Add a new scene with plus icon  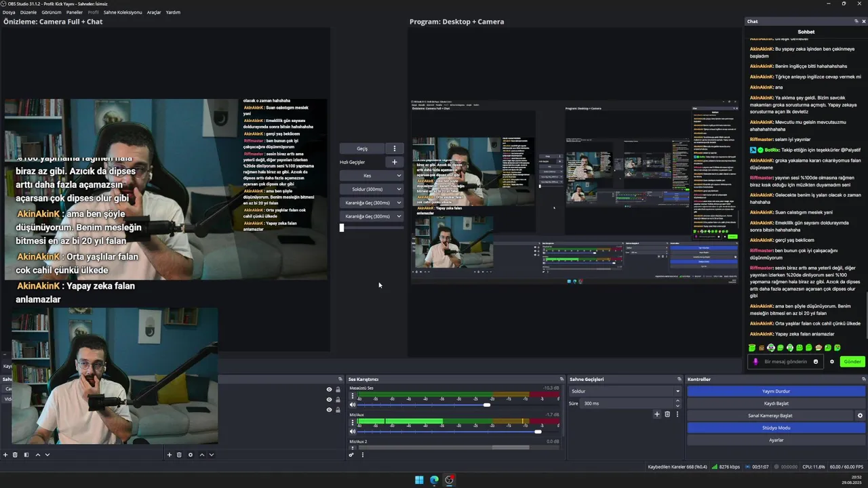5,455
